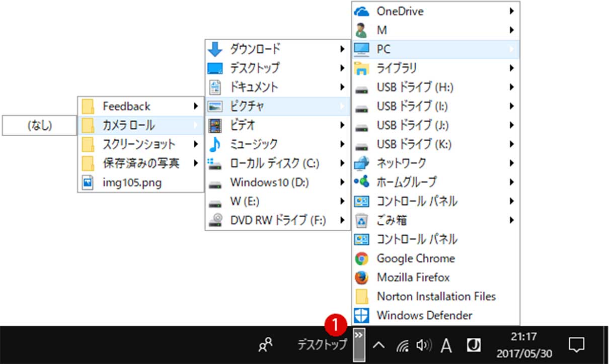Expand the USB ドライブ (I:) submenu arrow

point(511,106)
